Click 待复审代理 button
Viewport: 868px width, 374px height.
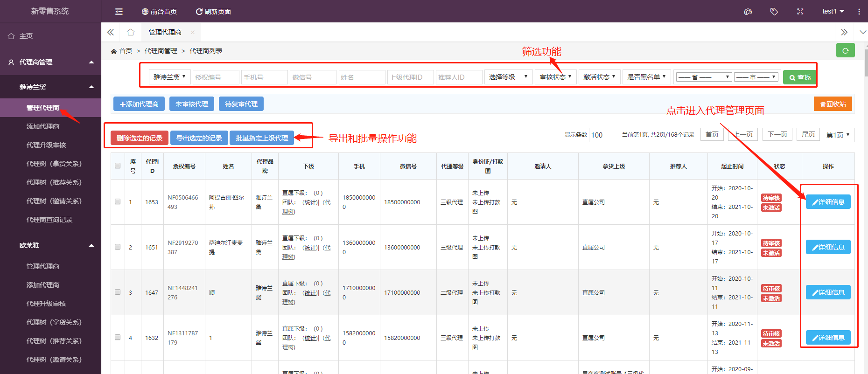point(241,104)
